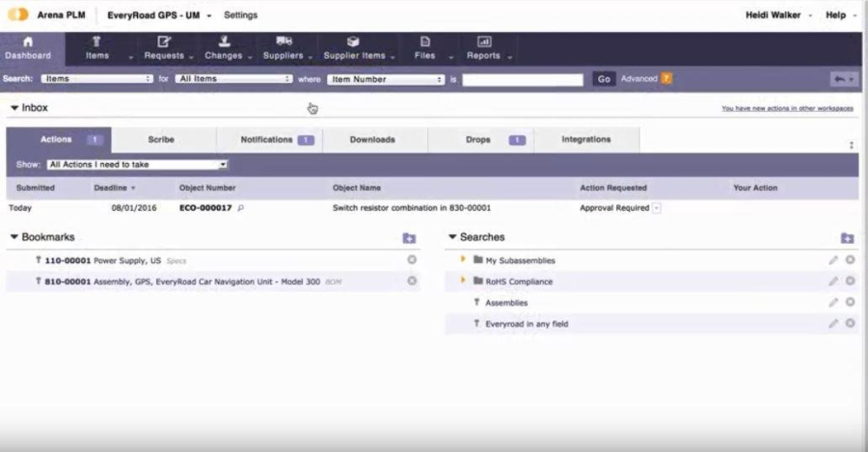Open the Dashboard home icon
The height and width of the screenshot is (452, 868).
click(x=28, y=42)
